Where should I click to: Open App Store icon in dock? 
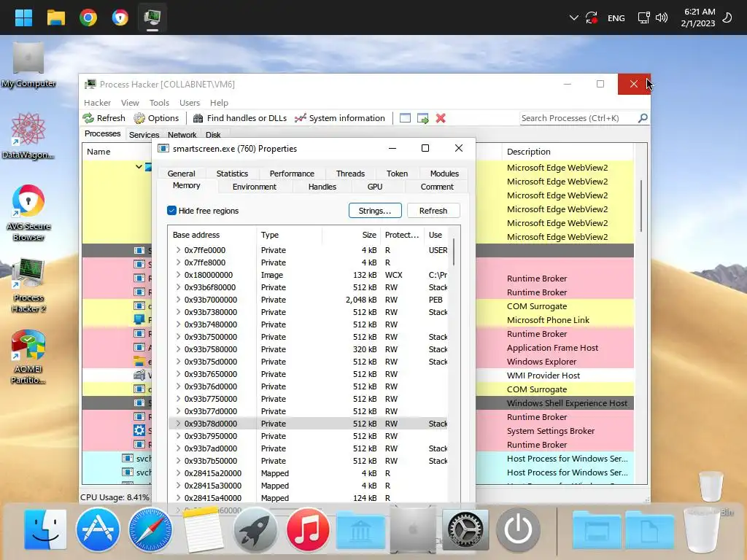point(98,529)
